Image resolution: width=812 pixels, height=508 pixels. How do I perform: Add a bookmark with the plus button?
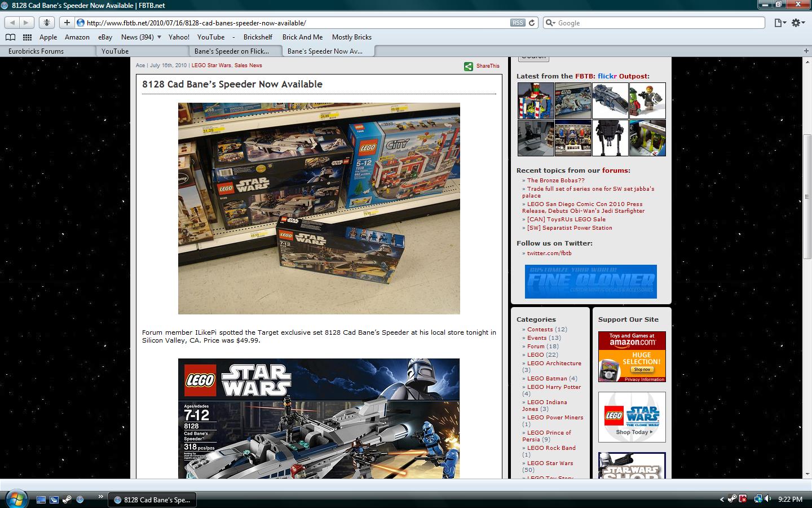67,23
